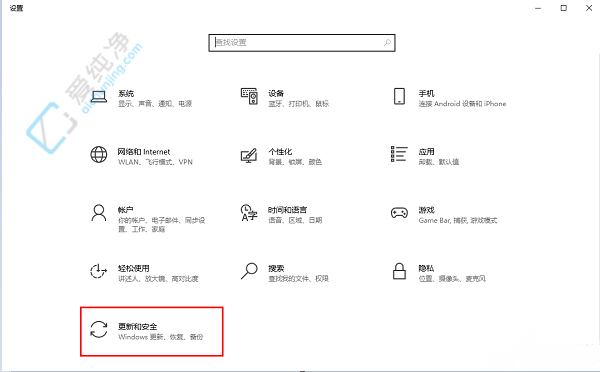The width and height of the screenshot is (600, 372).
Task: Click the WLAN、飞行模式、VPN description
Action: click(155, 162)
